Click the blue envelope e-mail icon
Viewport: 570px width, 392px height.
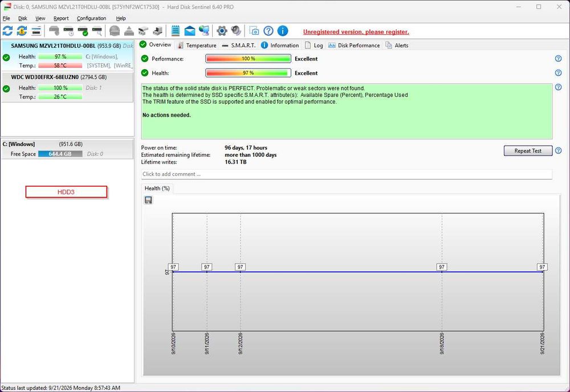tap(190, 31)
